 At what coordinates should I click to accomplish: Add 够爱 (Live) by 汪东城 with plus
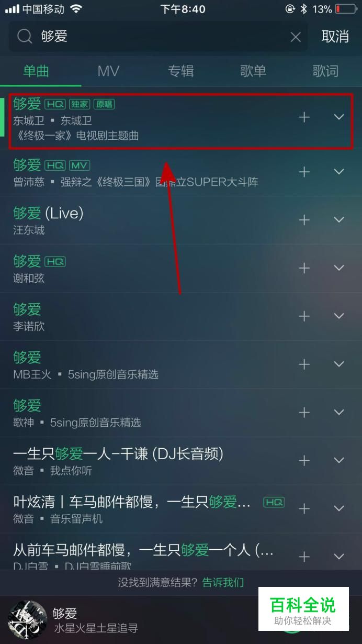pos(304,220)
